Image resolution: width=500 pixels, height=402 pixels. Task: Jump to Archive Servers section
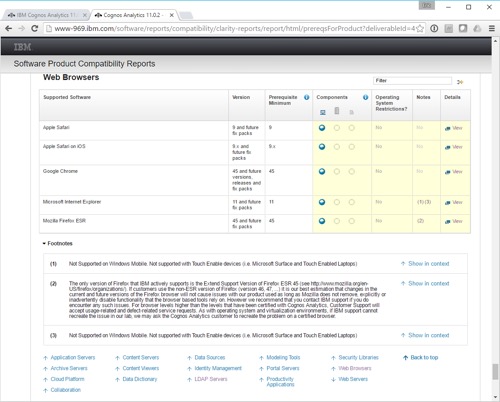pyautogui.click(x=69, y=368)
